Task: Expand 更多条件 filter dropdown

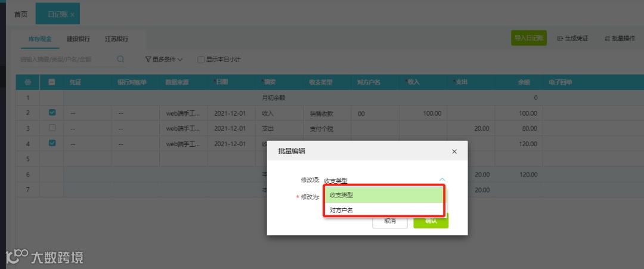Action: pos(164,60)
